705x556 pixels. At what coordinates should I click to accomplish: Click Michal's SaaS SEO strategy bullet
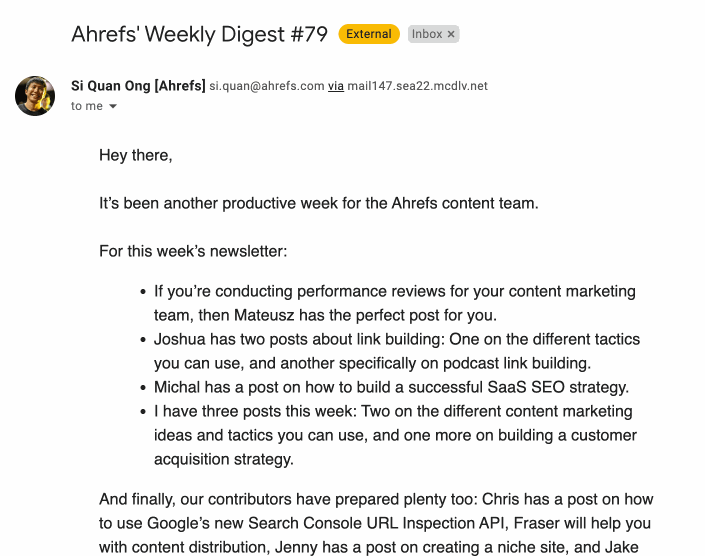point(391,387)
